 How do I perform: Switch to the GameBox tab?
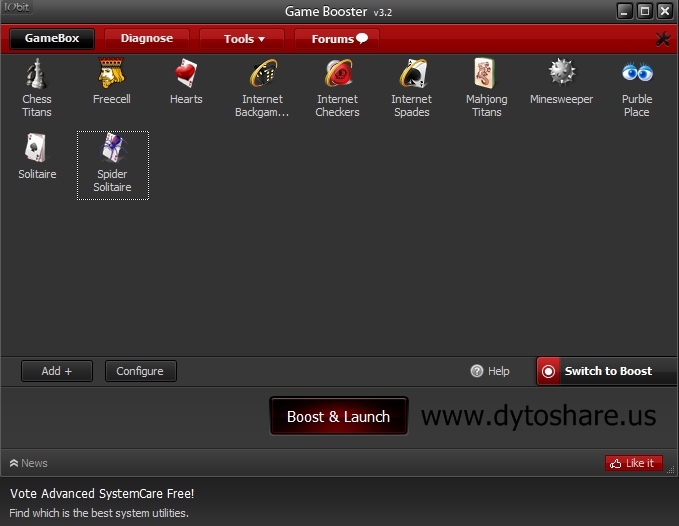pos(52,39)
